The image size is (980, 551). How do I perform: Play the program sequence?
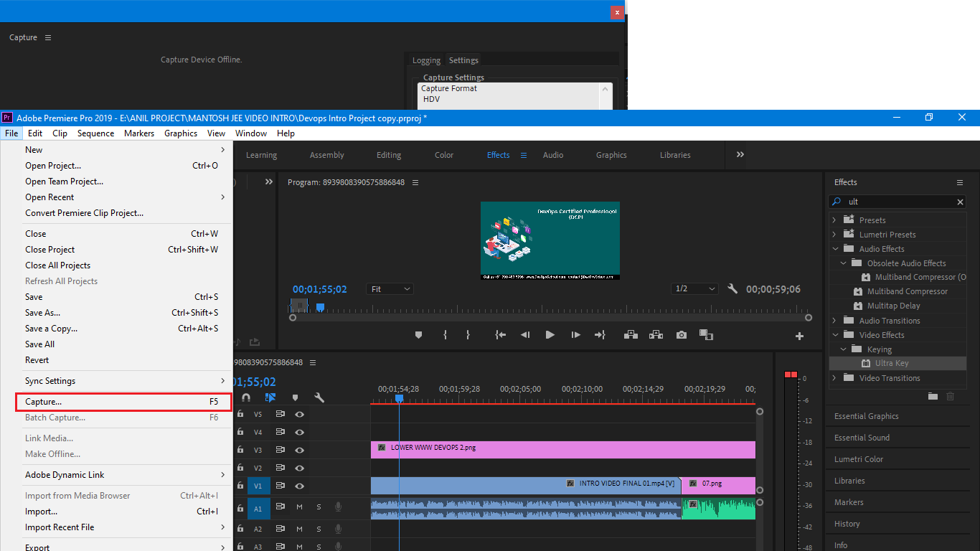point(550,335)
